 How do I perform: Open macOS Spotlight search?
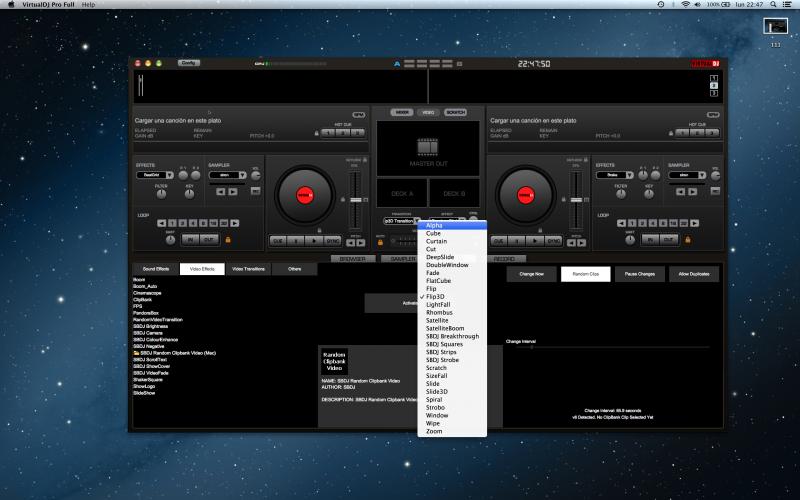click(x=773, y=5)
